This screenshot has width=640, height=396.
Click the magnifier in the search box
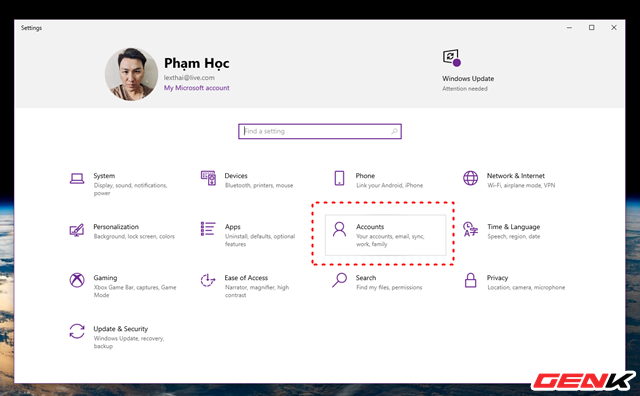394,131
